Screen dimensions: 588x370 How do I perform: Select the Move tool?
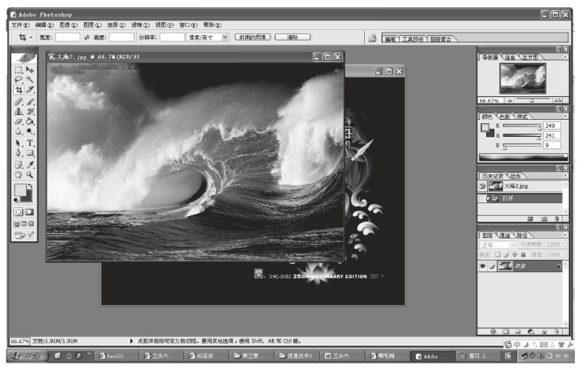(30, 70)
